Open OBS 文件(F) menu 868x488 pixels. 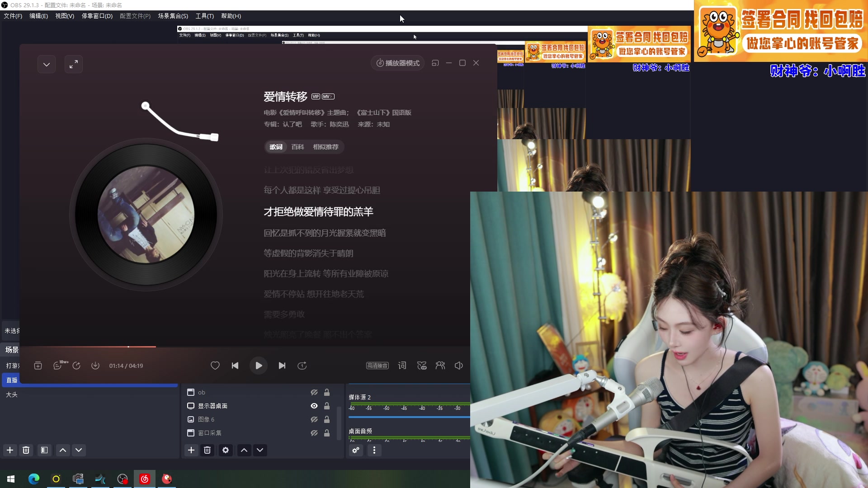(x=13, y=16)
